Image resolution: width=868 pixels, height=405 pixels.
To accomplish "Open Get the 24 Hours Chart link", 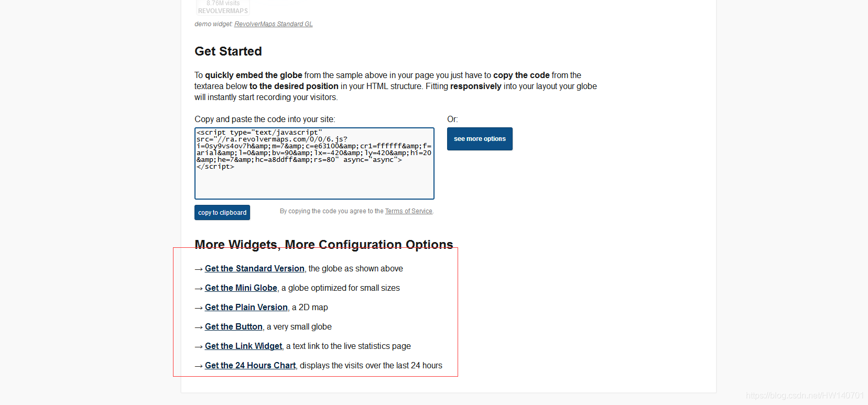I will point(251,366).
